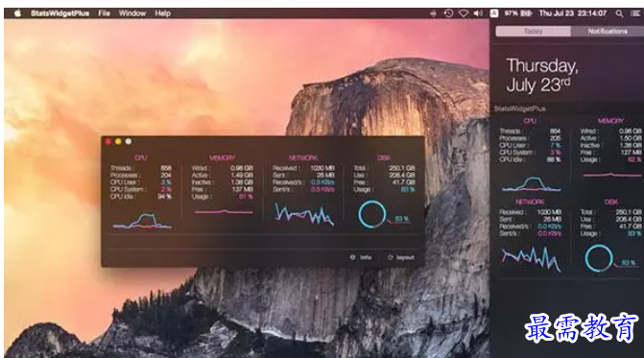The image size is (644, 358).
Task: Click the disk usage ring in Notification Center
Action: click(x=599, y=258)
